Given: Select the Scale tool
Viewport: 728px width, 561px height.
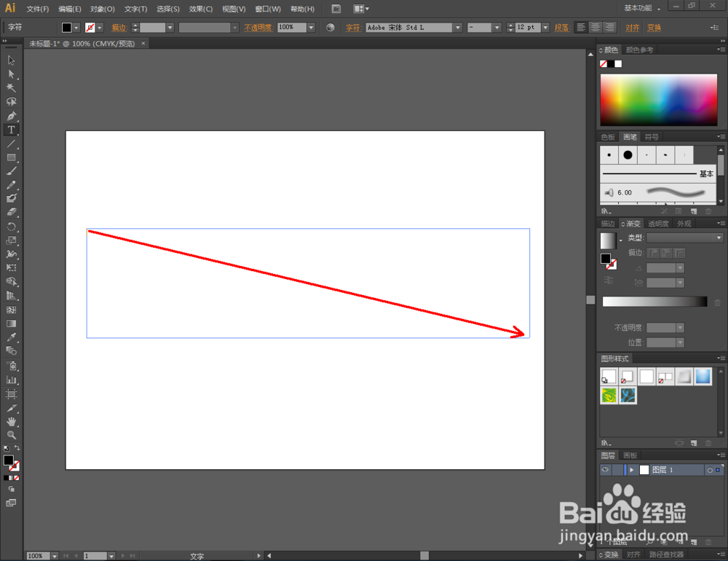Looking at the screenshot, I should 11,240.
